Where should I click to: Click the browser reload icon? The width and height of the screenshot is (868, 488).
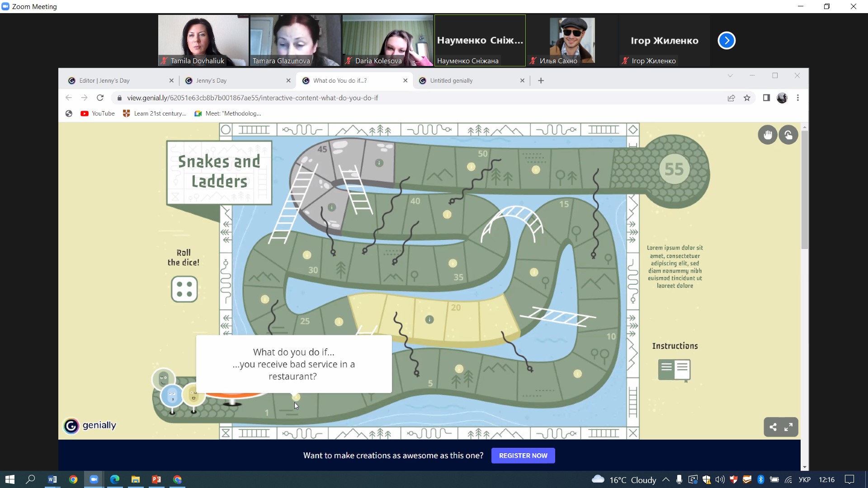[x=100, y=98]
